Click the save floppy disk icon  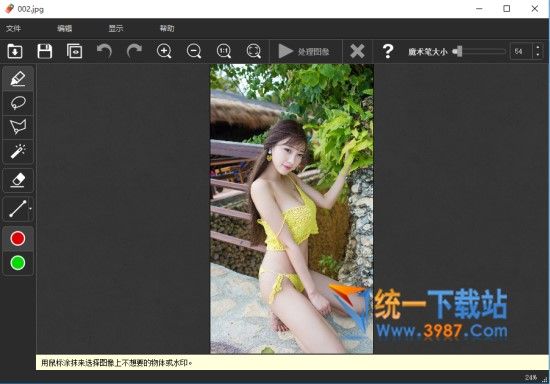[x=45, y=51]
